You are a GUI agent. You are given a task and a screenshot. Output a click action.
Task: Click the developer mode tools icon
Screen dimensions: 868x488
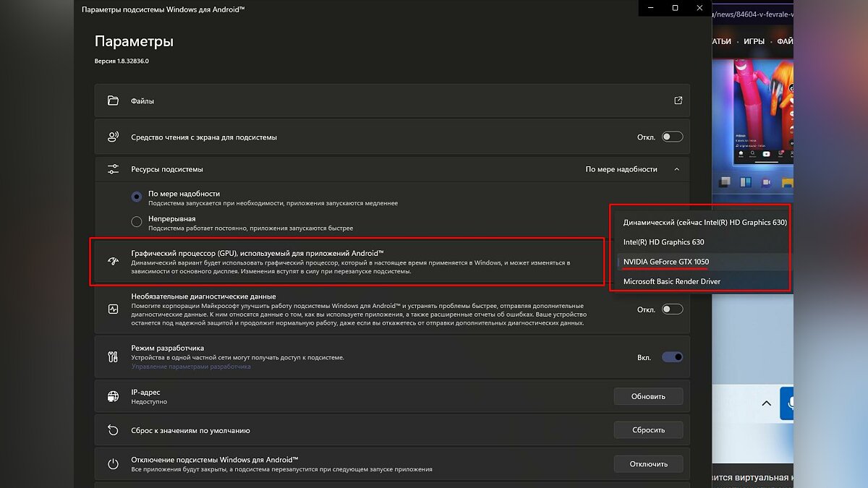(113, 356)
